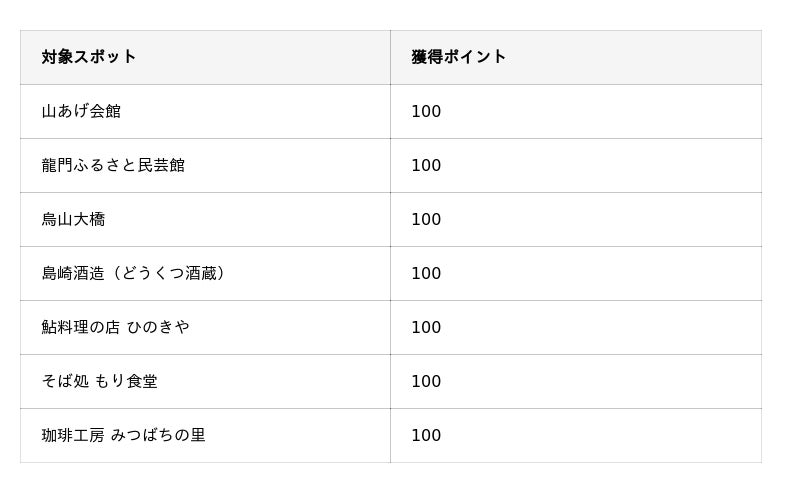Select the 烏山大橋 cell

coord(205,219)
